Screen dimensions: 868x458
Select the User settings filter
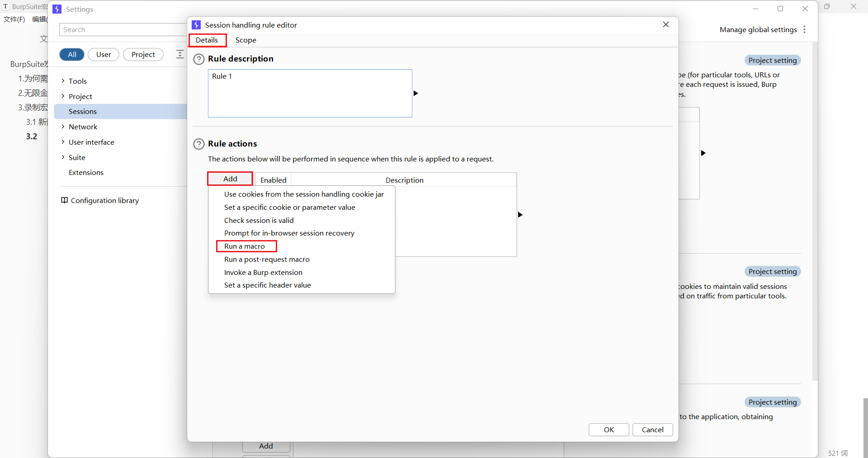pyautogui.click(x=104, y=55)
